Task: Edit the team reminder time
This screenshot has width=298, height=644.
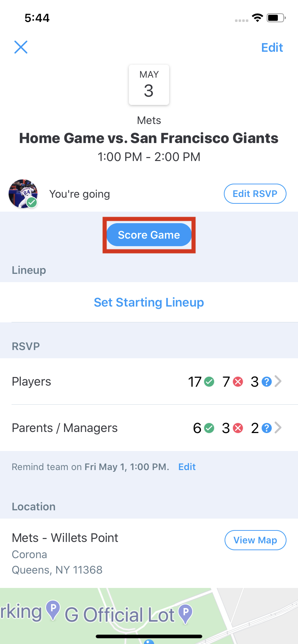Action: tap(187, 467)
